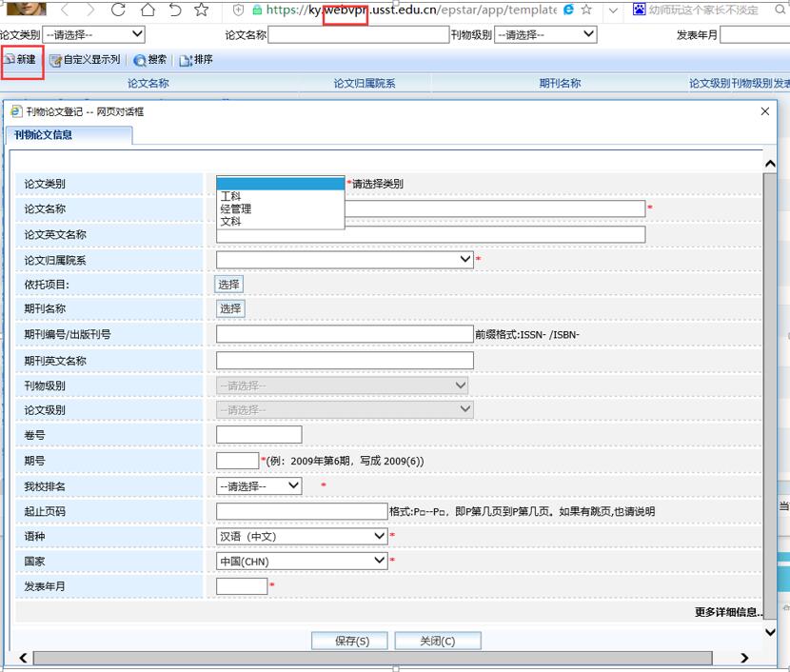Image resolution: width=790 pixels, height=672 pixels.
Task: Click 选择 button next to 期刊名称
Action: (x=229, y=308)
